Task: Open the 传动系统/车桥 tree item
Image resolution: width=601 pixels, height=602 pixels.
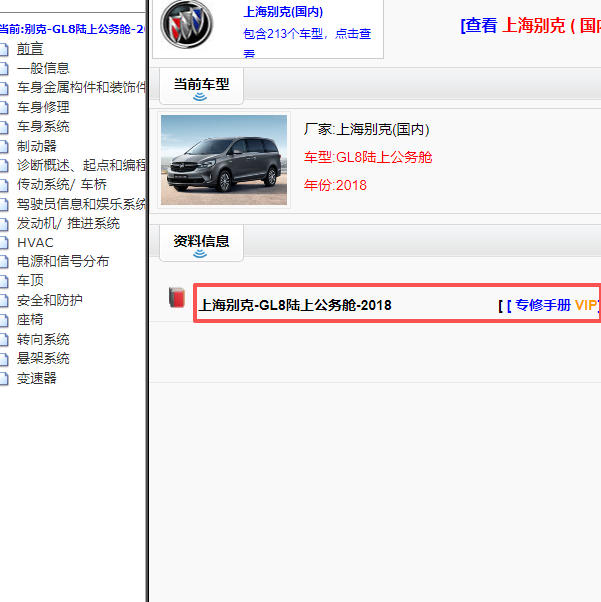Action: 62,184
